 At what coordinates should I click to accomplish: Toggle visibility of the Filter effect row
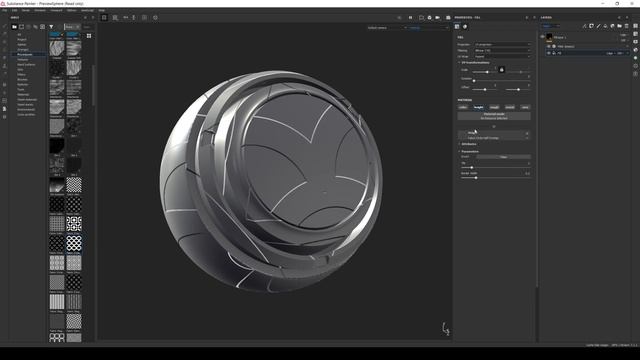[549, 47]
